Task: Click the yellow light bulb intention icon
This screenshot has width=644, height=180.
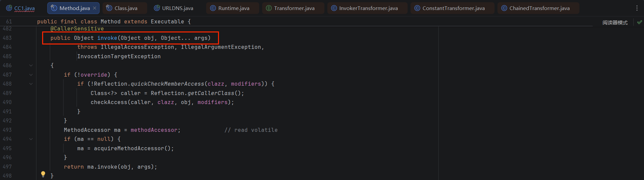Action: click(x=43, y=174)
